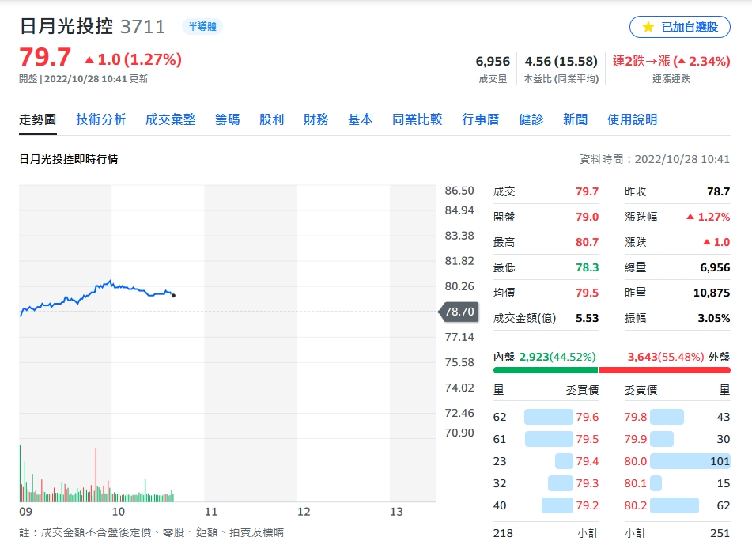
Task: Click the bid price 79.4
Action: coord(587,461)
